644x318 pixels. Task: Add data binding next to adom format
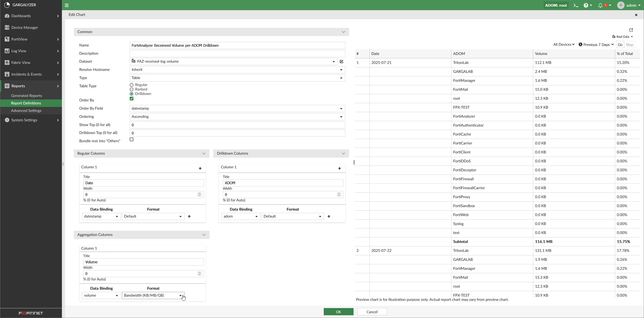329,216
